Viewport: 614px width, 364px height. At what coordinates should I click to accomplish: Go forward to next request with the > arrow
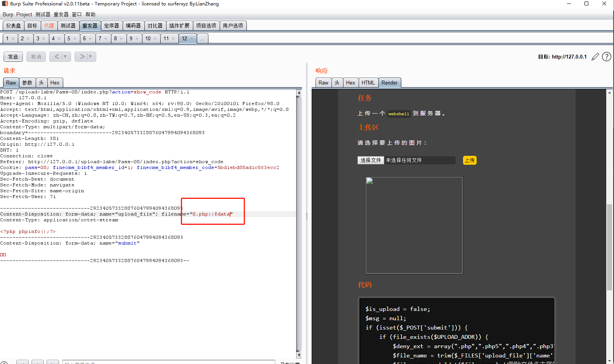coord(82,57)
